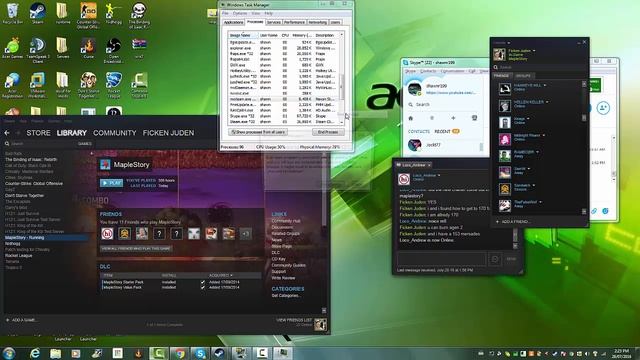
Task: Open the Services tab in Task Manager
Action: (x=273, y=22)
